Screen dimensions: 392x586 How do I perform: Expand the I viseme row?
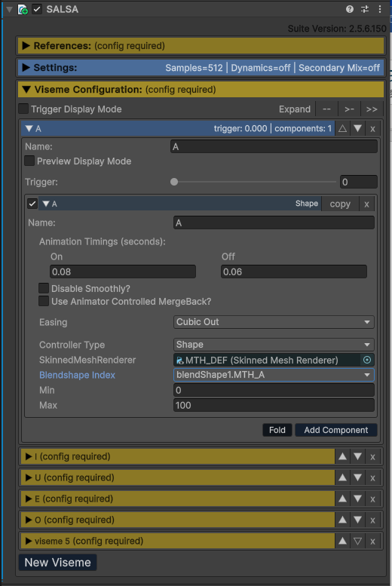tap(178, 457)
